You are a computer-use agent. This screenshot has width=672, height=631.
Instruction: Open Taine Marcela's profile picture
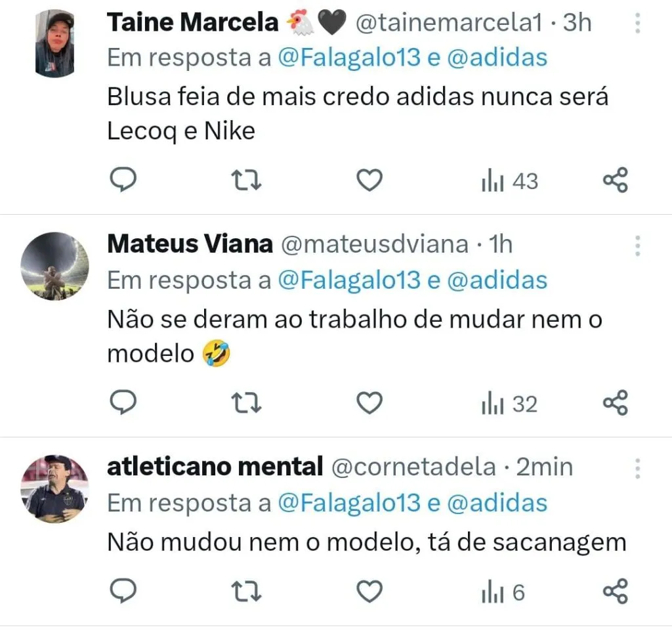pos(54,43)
